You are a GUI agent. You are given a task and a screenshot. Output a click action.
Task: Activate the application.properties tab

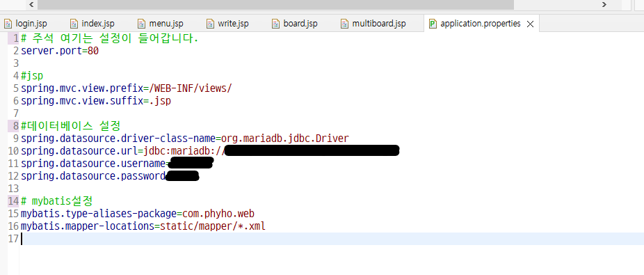coord(480,24)
